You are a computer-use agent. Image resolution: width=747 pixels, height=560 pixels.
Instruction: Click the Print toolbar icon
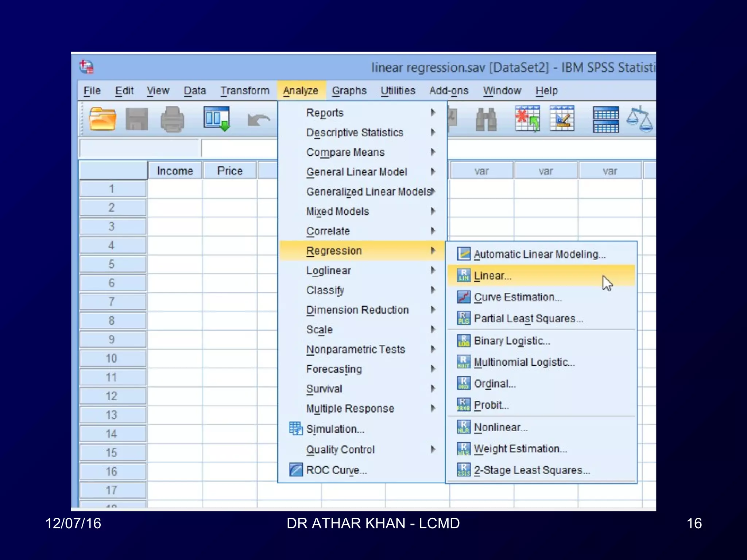[172, 119]
